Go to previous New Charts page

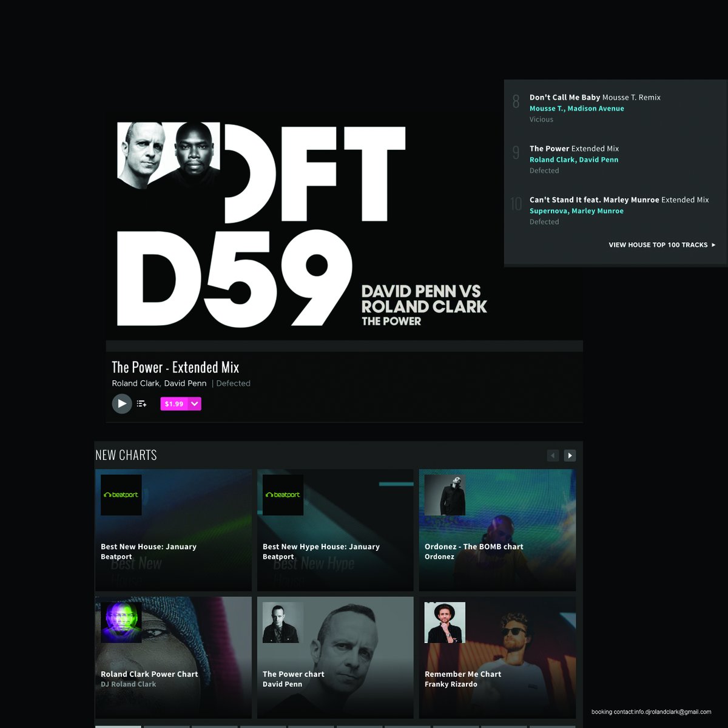[553, 456]
